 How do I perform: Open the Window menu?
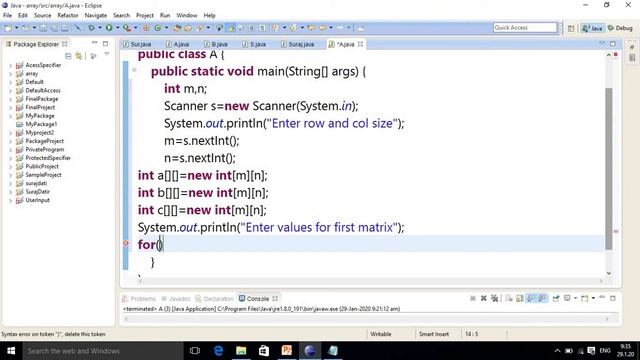pos(187,15)
